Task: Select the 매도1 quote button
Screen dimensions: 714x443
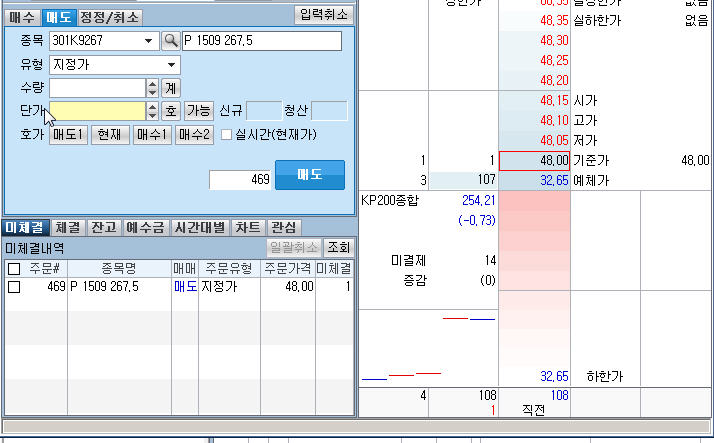Action: click(68, 135)
